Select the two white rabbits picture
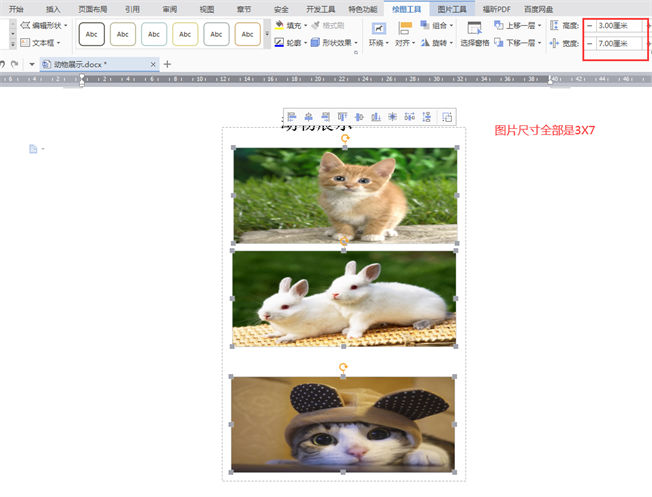Viewport: 652px width, 497px height. click(344, 298)
